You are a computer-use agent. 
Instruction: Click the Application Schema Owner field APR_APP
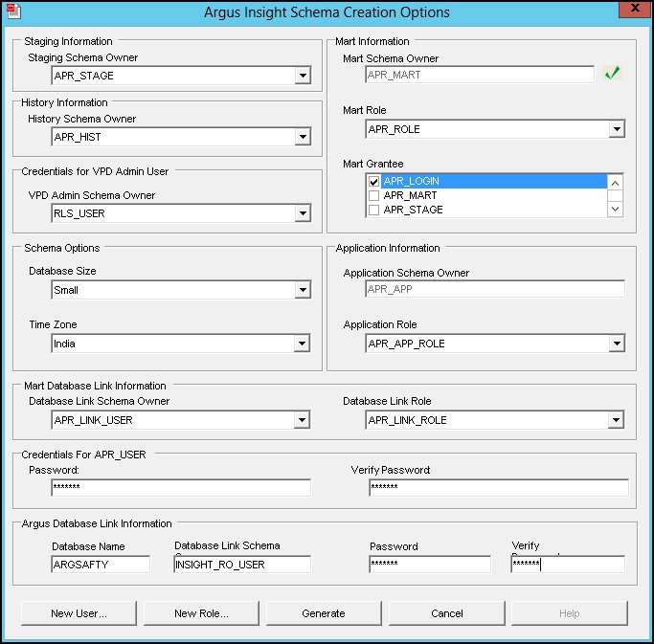495,289
